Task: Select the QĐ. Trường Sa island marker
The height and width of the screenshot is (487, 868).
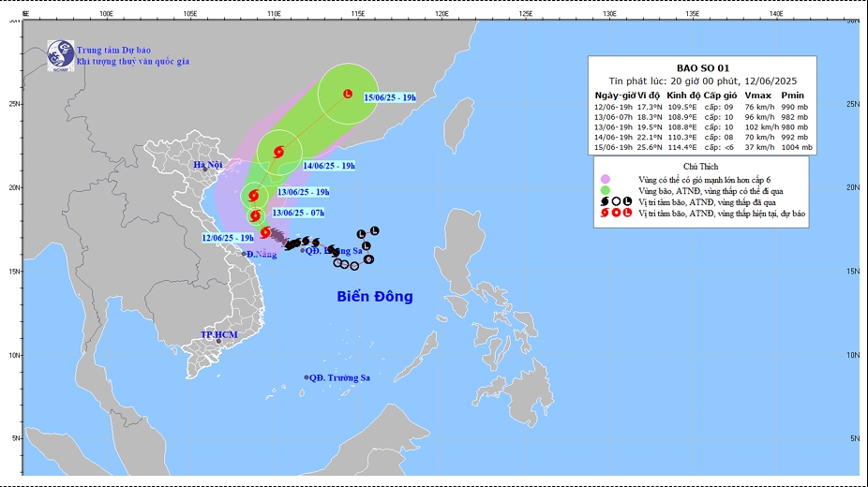Action: [307, 377]
